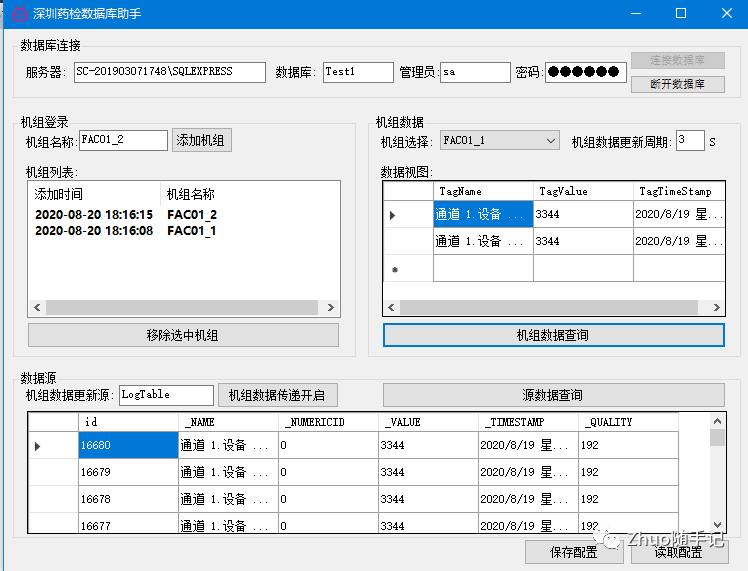The height and width of the screenshot is (571, 748).
Task: Minimize the 深圳药检数据库助手 window
Action: [x=636, y=13]
